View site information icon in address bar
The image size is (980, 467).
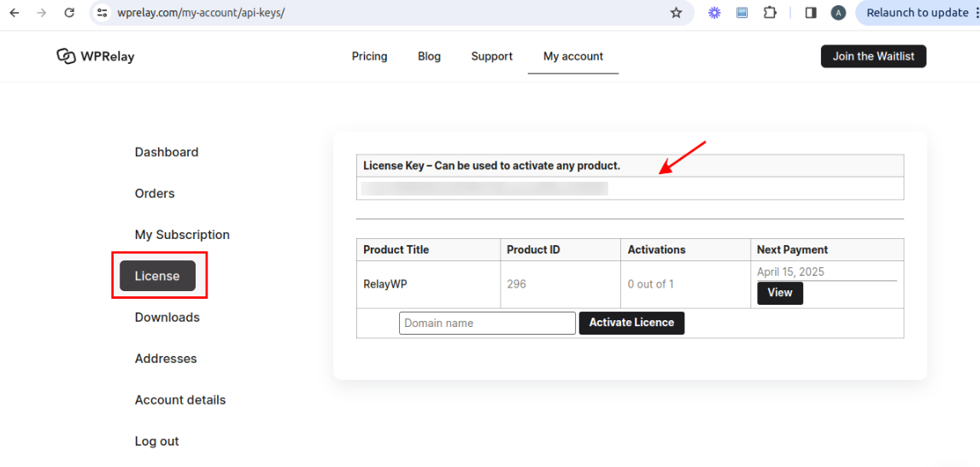tap(102, 13)
